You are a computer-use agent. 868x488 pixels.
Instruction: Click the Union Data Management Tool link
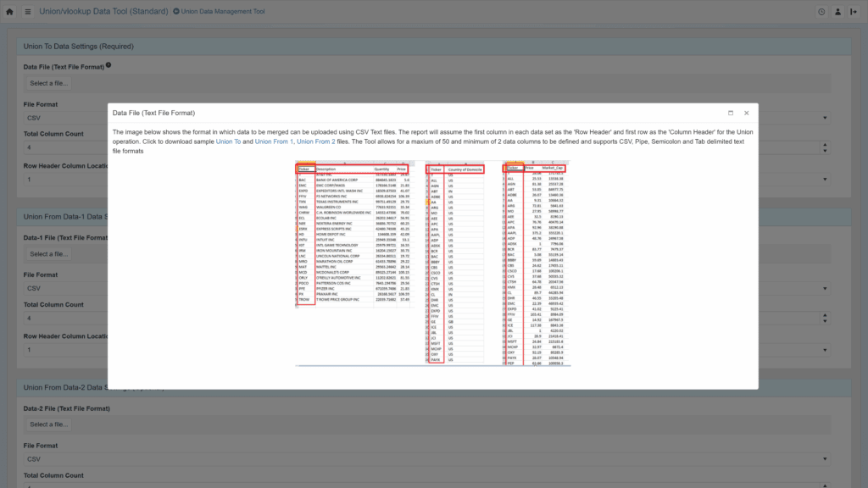point(219,12)
